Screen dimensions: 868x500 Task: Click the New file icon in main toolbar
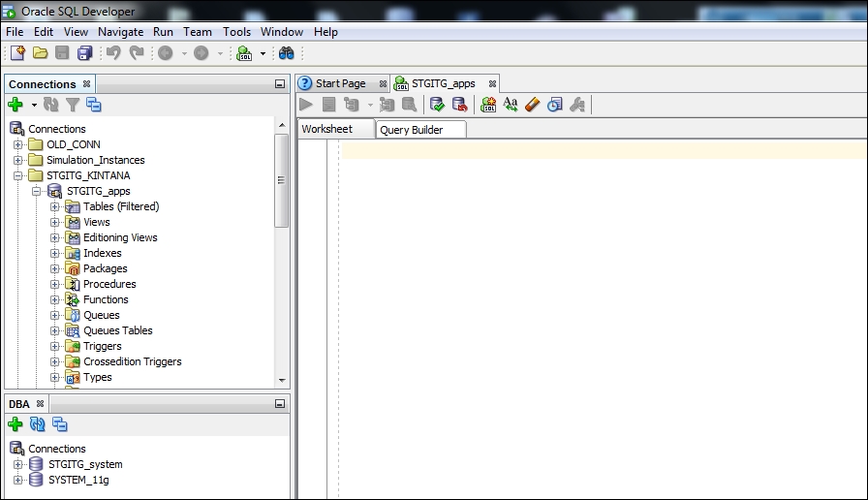tap(17, 53)
